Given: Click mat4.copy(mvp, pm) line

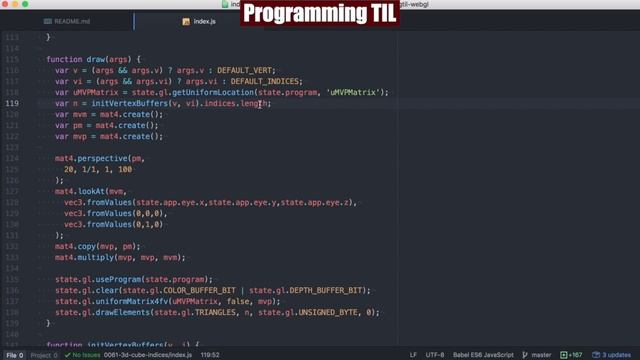Looking at the screenshot, I should (x=98, y=247).
